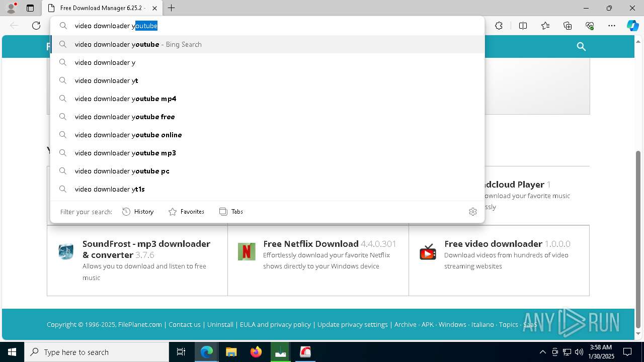644x362 pixels.
Task: Open Free video downloader title link
Action: coord(493,244)
